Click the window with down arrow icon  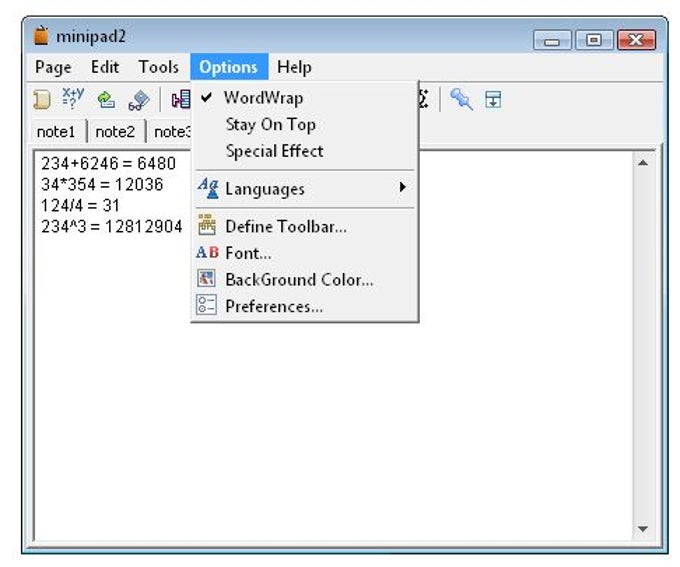pyautogui.click(x=493, y=99)
